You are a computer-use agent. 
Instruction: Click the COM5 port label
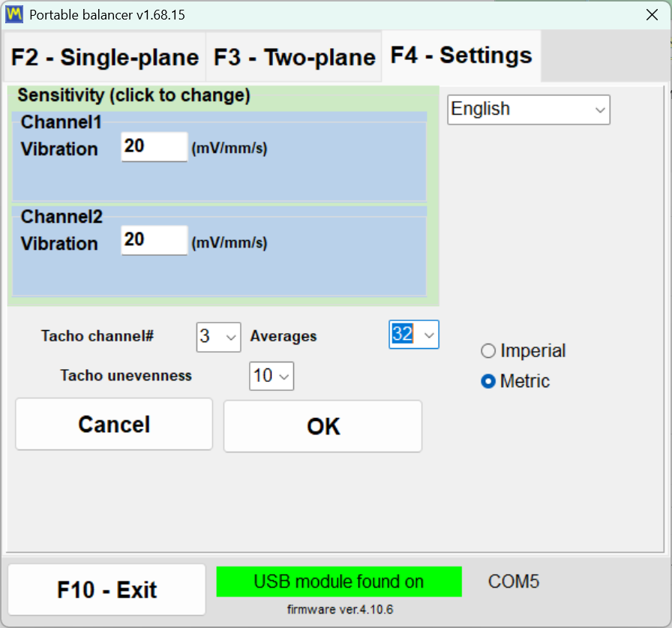click(x=513, y=581)
